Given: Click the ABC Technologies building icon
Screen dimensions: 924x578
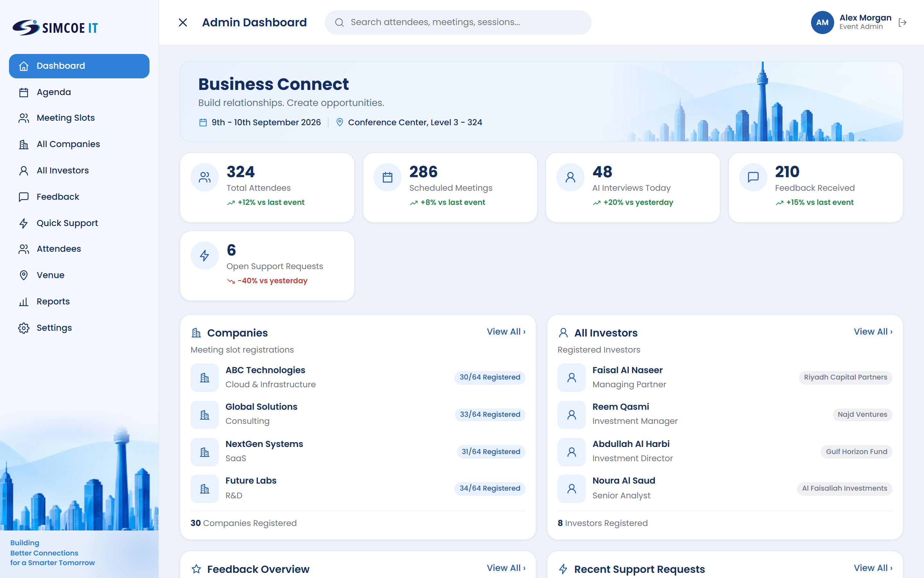Looking at the screenshot, I should [205, 378].
